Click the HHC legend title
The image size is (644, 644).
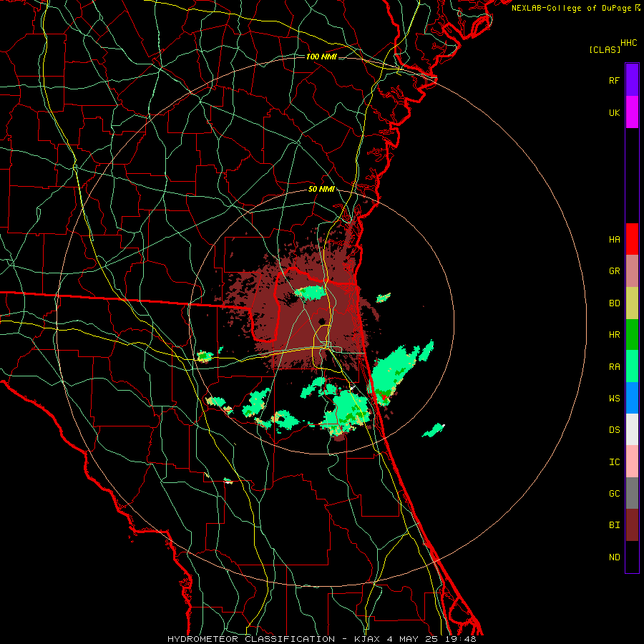(629, 43)
